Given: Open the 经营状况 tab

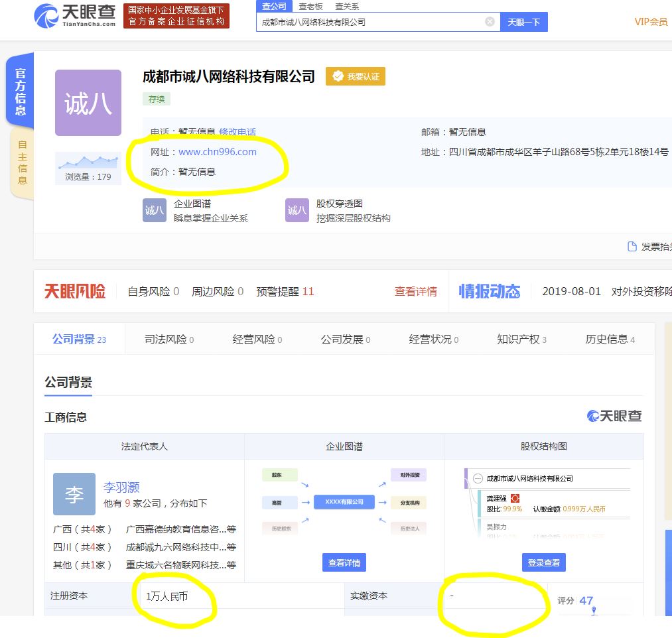Looking at the screenshot, I should [x=434, y=340].
